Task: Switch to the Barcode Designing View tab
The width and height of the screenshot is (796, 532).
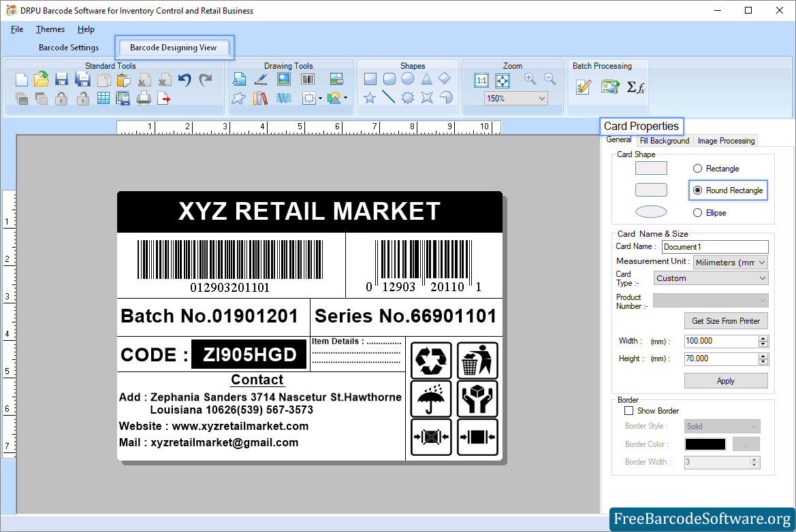Action: 173,48
